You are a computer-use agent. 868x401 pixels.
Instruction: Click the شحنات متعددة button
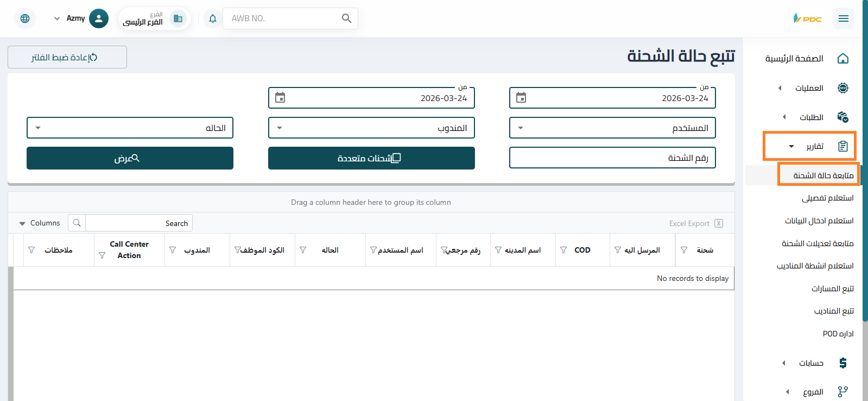tap(371, 158)
